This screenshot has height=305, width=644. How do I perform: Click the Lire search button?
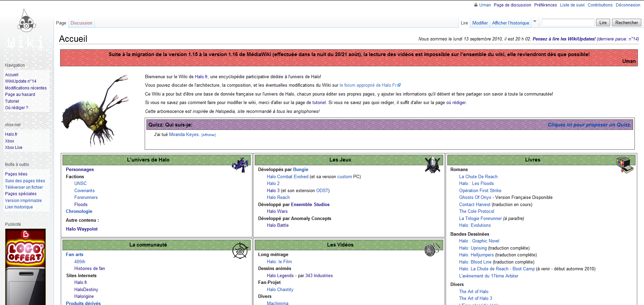[603, 22]
